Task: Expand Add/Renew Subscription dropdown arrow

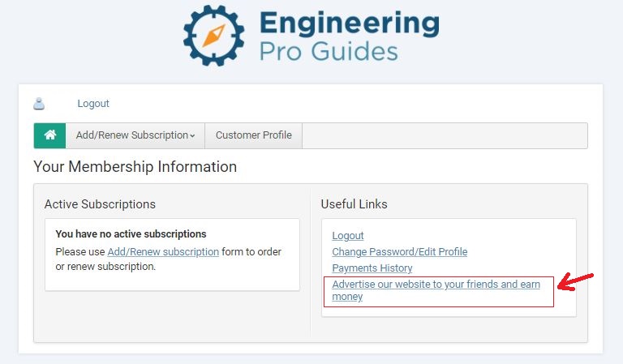Action: click(192, 135)
